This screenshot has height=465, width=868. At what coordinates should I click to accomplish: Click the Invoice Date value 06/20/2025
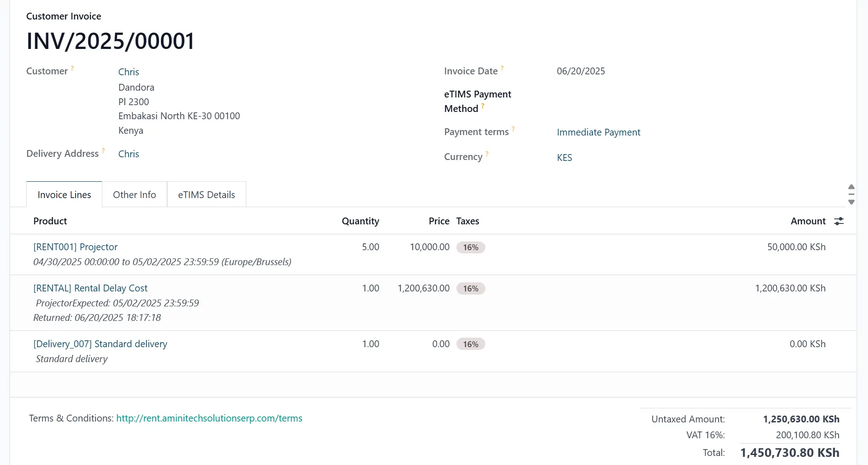(580, 71)
